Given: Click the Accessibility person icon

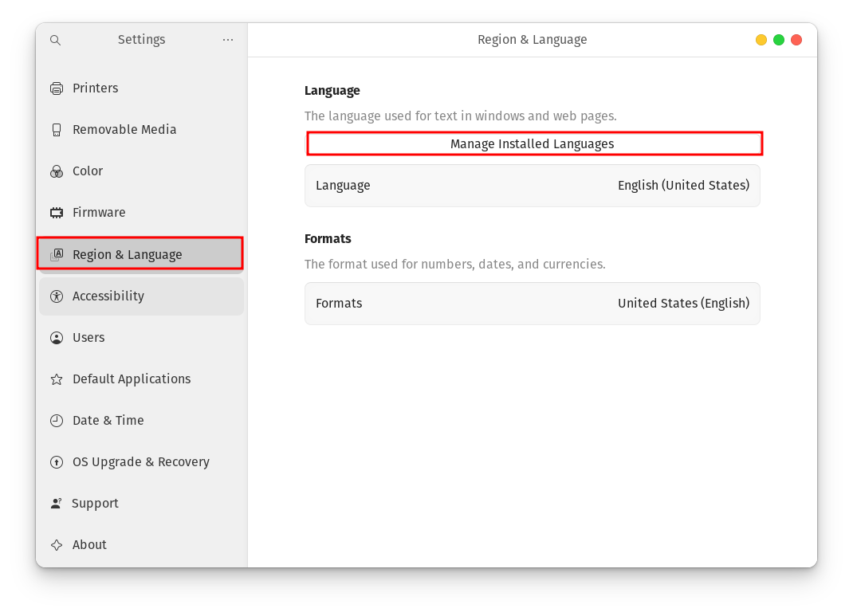Looking at the screenshot, I should pyautogui.click(x=57, y=296).
